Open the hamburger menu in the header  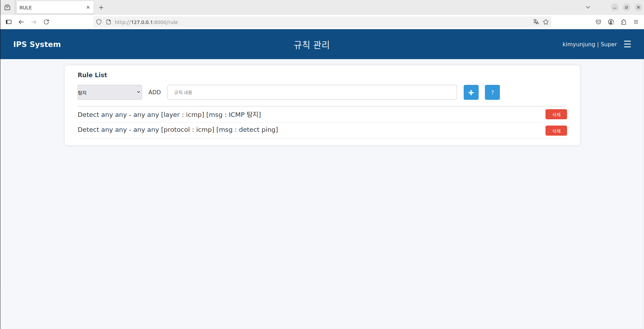[x=627, y=44]
